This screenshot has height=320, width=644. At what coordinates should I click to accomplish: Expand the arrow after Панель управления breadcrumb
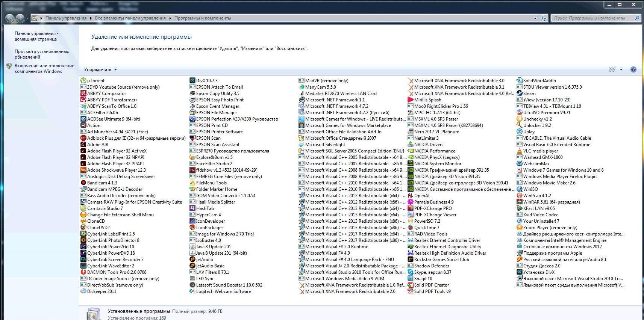coord(91,18)
